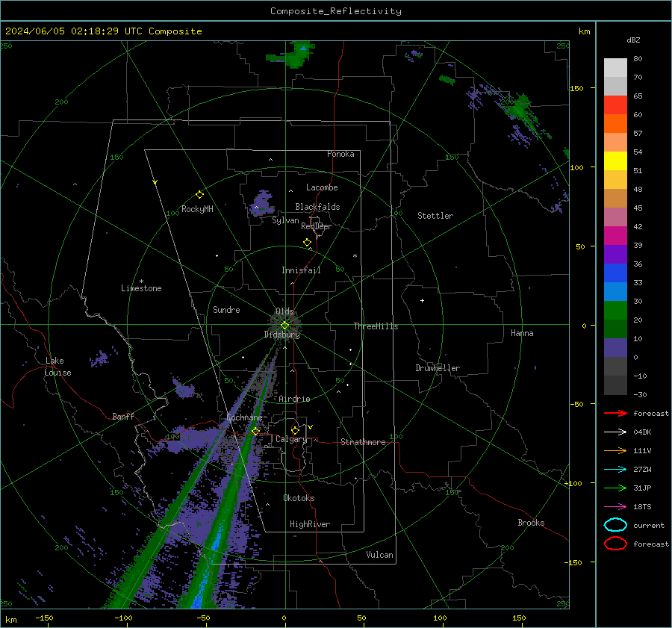Screen dimensions: 672x628
Task: Click the magenta 18TS arrow icon
Action: pyautogui.click(x=615, y=507)
